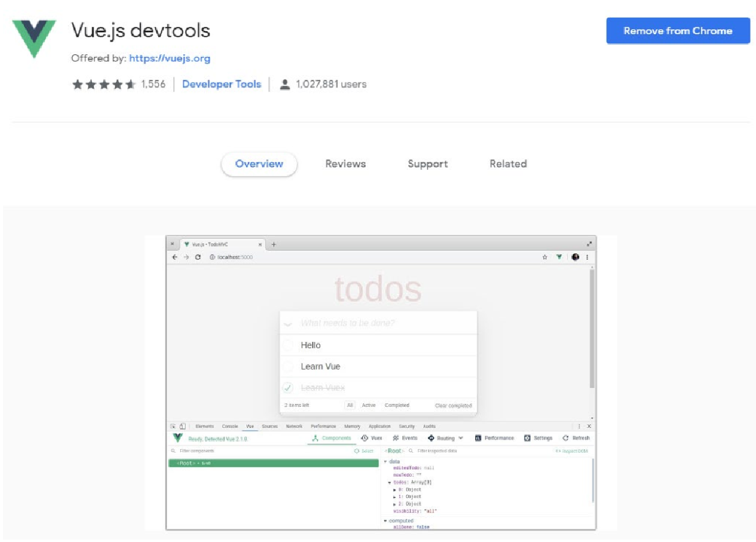The height and width of the screenshot is (542, 756).
Task: Click the 1,556 ratings count
Action: tap(153, 84)
